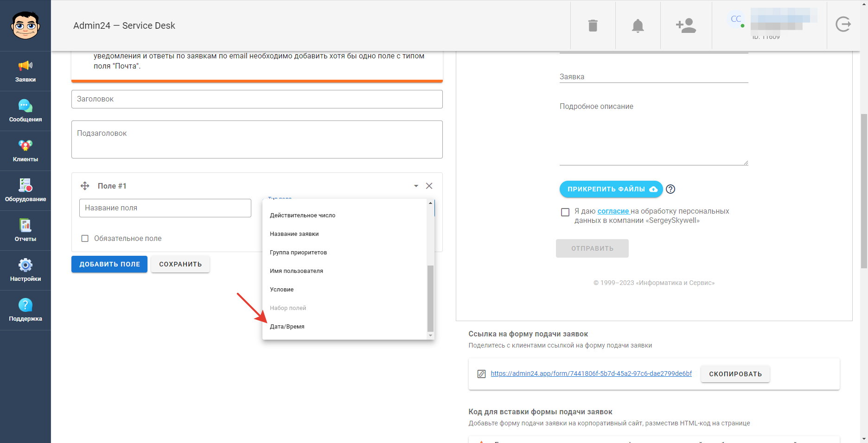Open Поддержка in sidebar
Image resolution: width=868 pixels, height=443 pixels.
(26, 310)
